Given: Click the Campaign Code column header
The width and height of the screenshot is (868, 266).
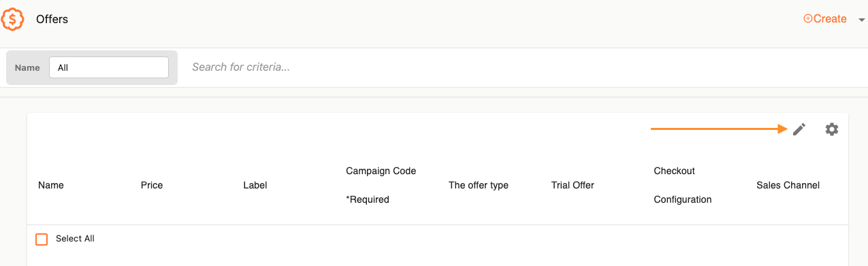Looking at the screenshot, I should 381,185.
